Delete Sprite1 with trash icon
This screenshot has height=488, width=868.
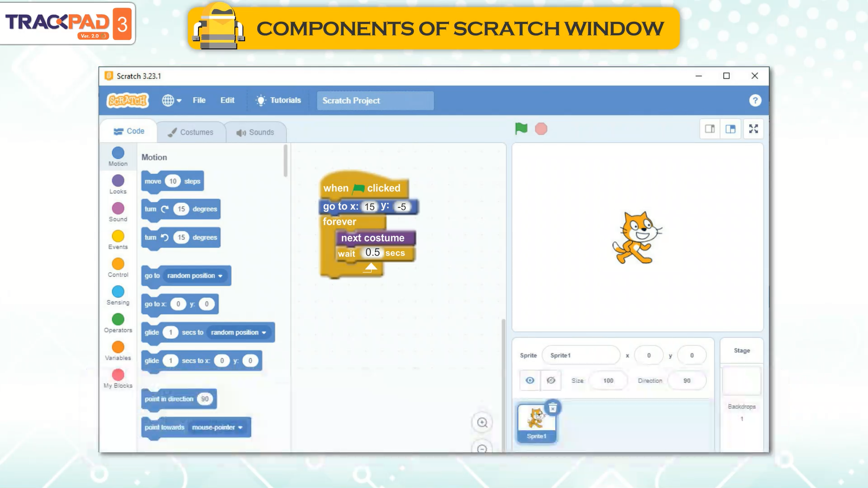tap(552, 408)
